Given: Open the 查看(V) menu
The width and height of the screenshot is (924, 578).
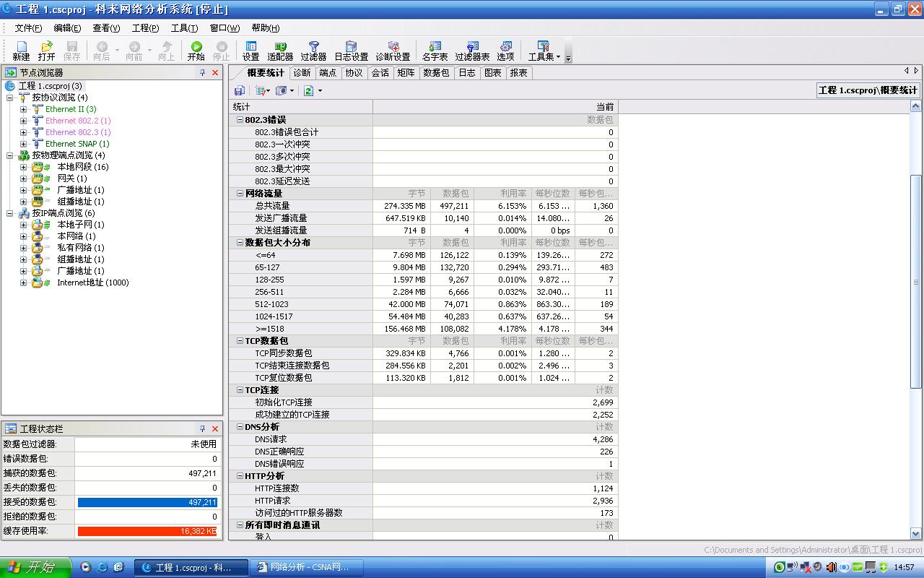Looking at the screenshot, I should pos(106,28).
